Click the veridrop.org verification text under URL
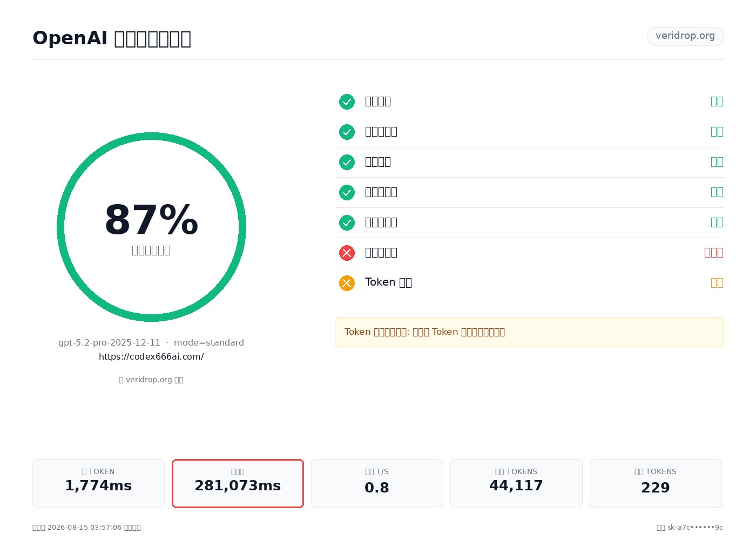Screen dimensions: 756x540 tap(151, 380)
